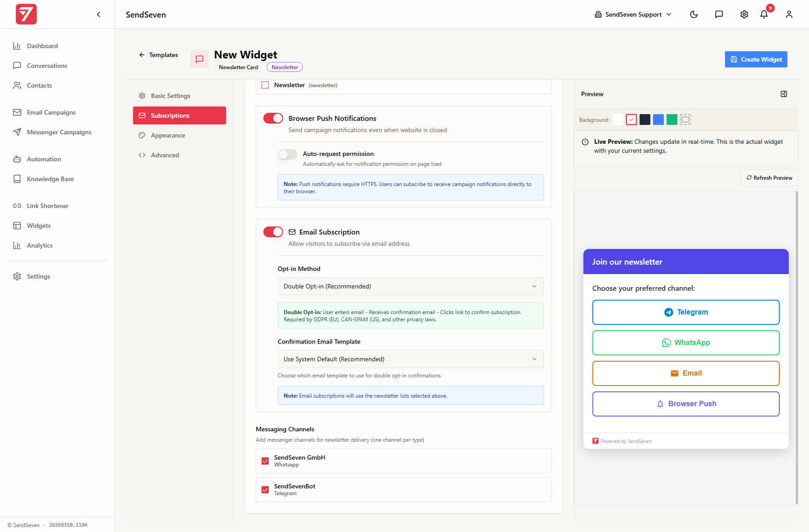
Task: Select dark navy background swatch
Action: point(645,120)
